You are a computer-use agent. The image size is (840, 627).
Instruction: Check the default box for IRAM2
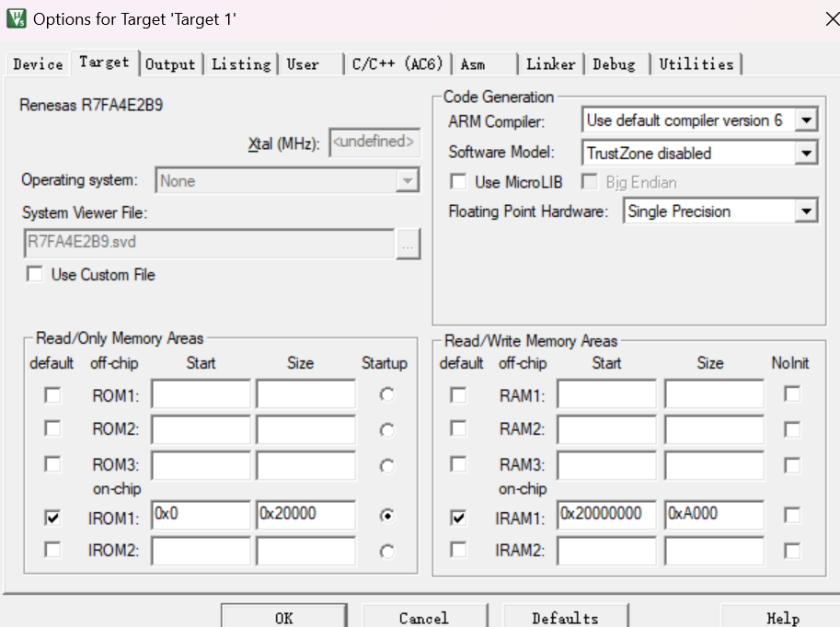[x=458, y=550]
